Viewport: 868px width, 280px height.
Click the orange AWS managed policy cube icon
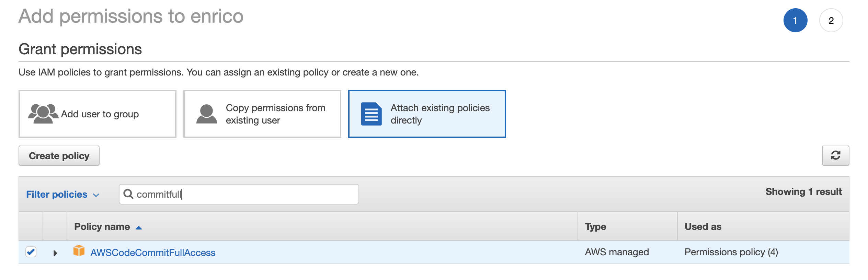point(79,251)
